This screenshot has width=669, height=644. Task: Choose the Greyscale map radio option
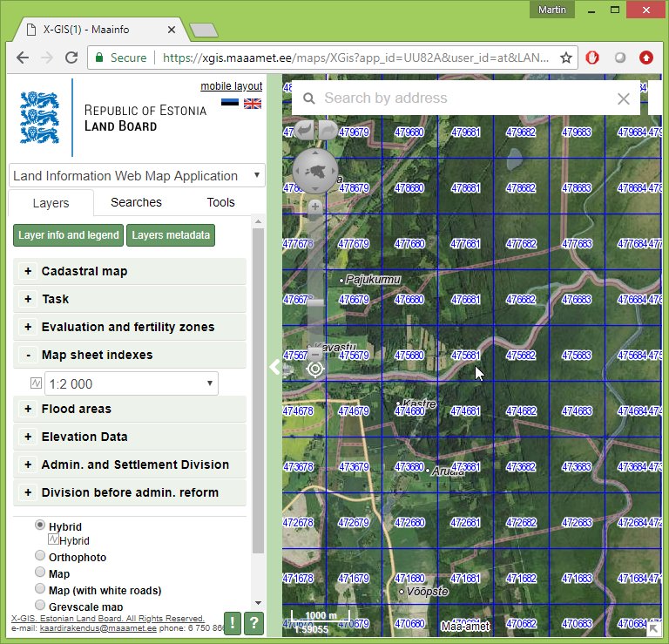(x=40, y=605)
